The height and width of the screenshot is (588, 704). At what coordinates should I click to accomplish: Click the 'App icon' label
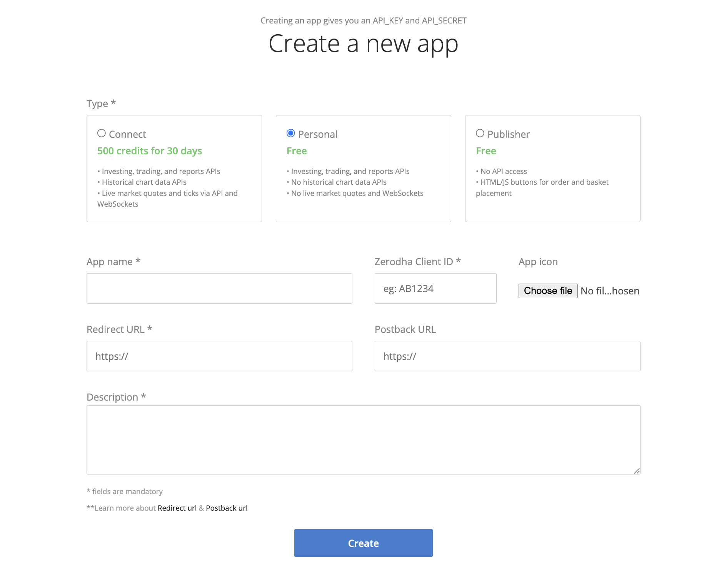pyautogui.click(x=538, y=262)
